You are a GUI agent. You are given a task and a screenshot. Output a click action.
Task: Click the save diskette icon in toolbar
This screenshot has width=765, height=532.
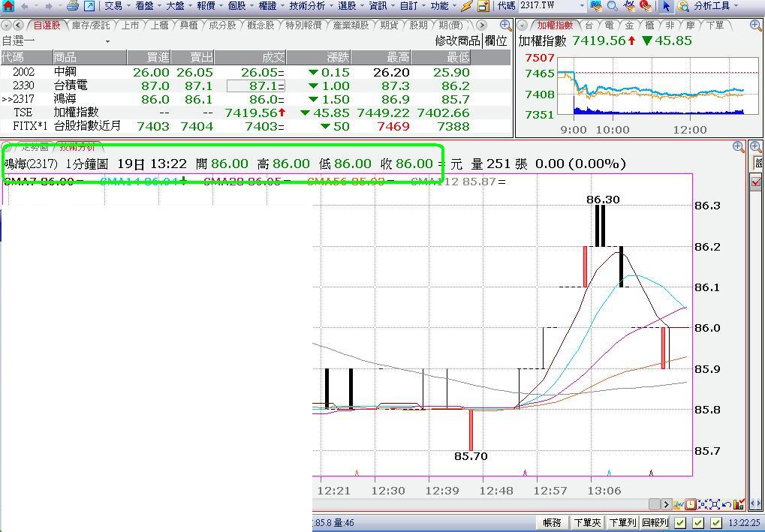click(483, 6)
